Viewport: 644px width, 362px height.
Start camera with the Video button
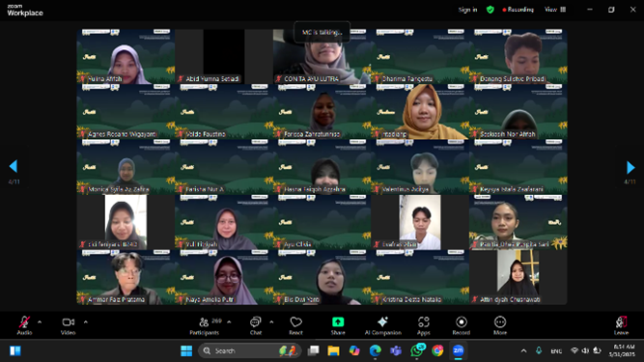69,325
